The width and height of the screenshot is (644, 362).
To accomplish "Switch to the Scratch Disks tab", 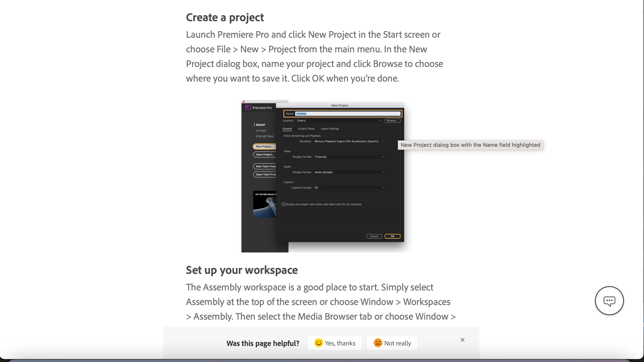I will 306,129.
